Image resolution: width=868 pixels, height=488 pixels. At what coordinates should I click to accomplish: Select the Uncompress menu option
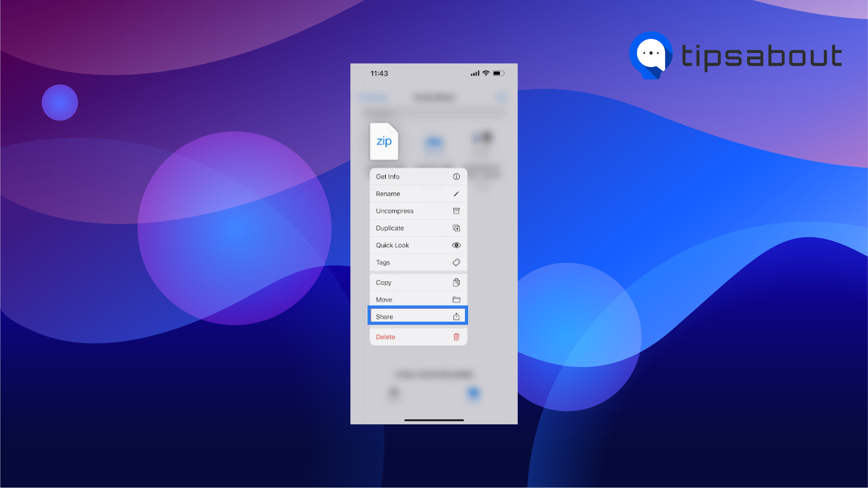417,211
